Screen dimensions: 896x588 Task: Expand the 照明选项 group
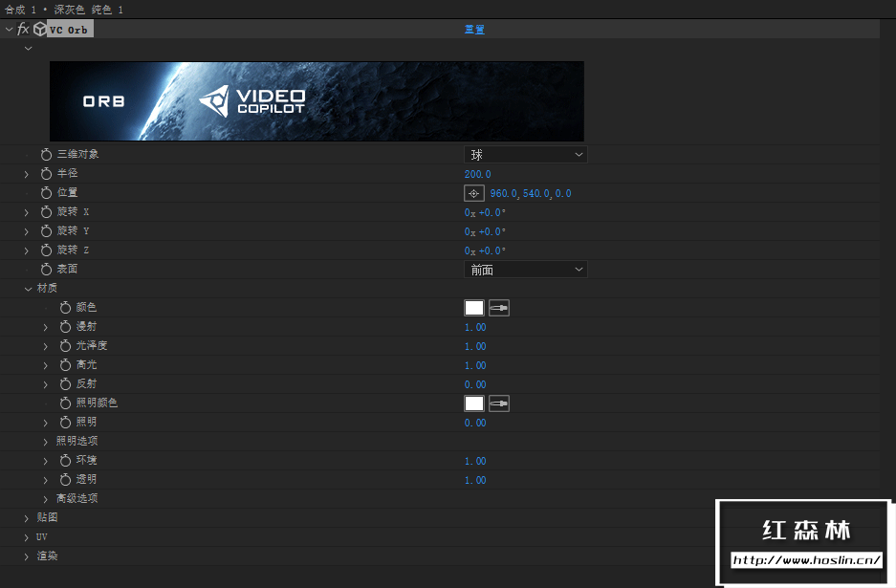[45, 442]
